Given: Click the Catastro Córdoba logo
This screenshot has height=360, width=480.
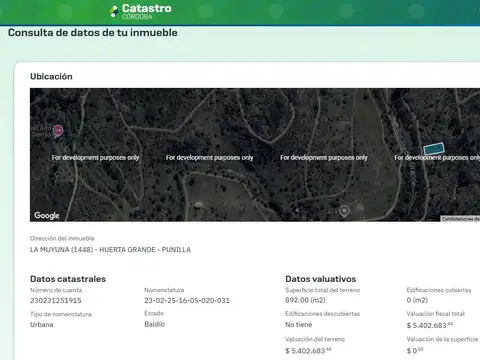Looking at the screenshot, I should point(140,11).
